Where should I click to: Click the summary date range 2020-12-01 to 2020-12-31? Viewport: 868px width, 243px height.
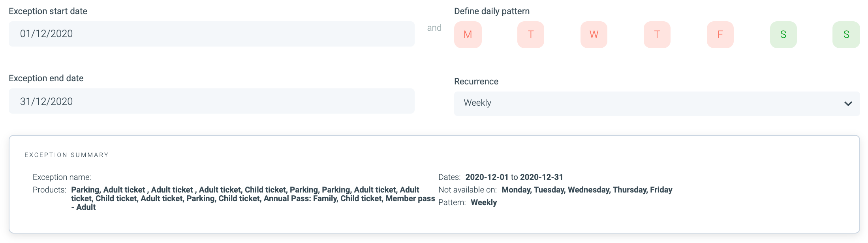coord(514,177)
